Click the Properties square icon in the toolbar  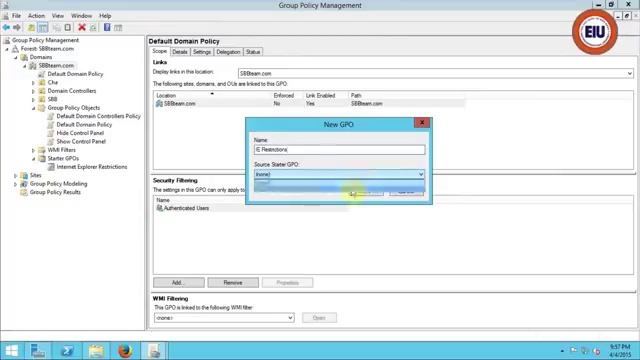(68, 28)
